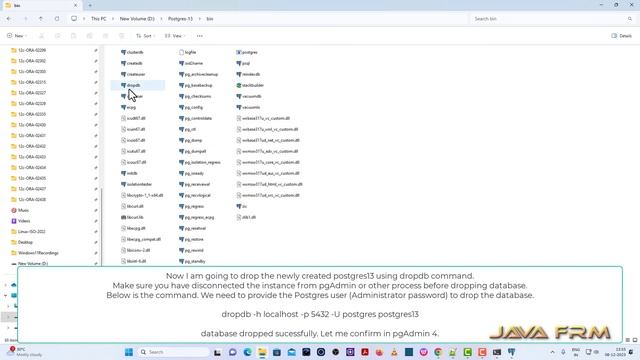Select the libcrypto-1_1-x64.dll file
This screenshot has height=360, width=640.
click(x=142, y=195)
